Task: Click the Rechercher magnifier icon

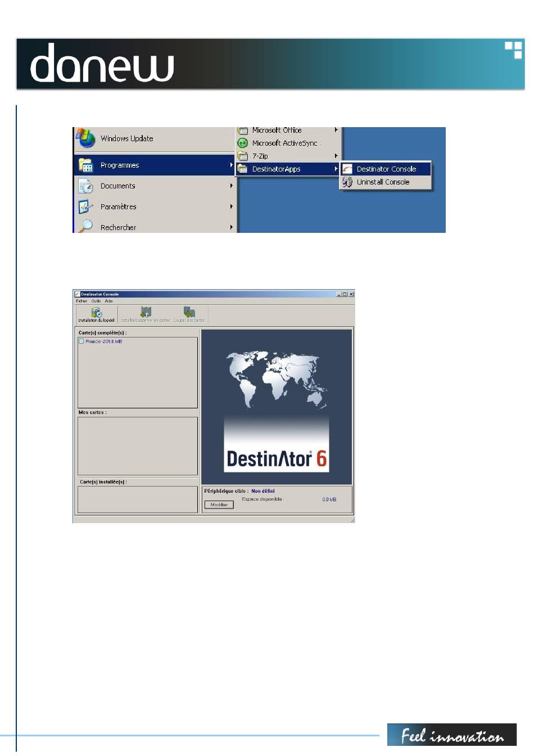Action: (85, 226)
